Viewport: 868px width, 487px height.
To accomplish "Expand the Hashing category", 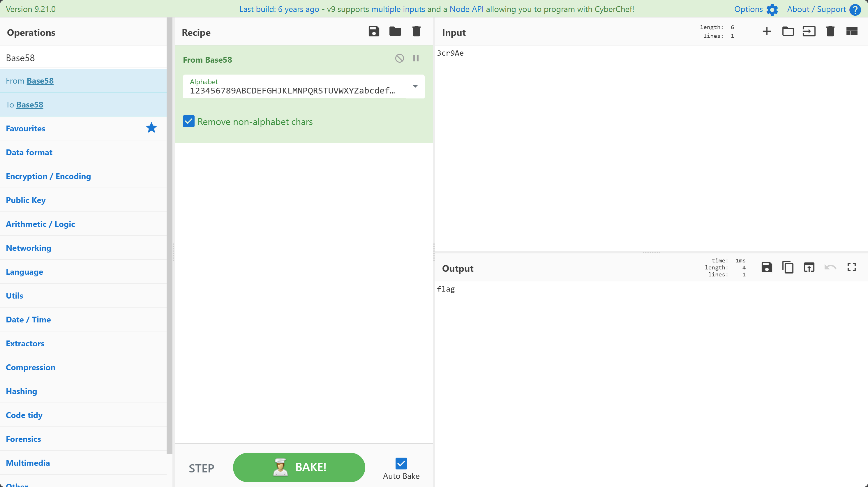I will point(21,391).
